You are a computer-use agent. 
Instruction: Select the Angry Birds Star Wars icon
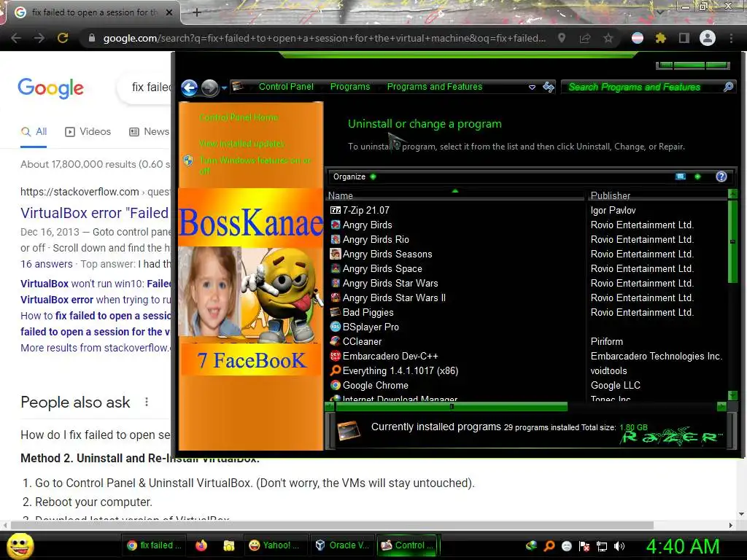tap(336, 284)
